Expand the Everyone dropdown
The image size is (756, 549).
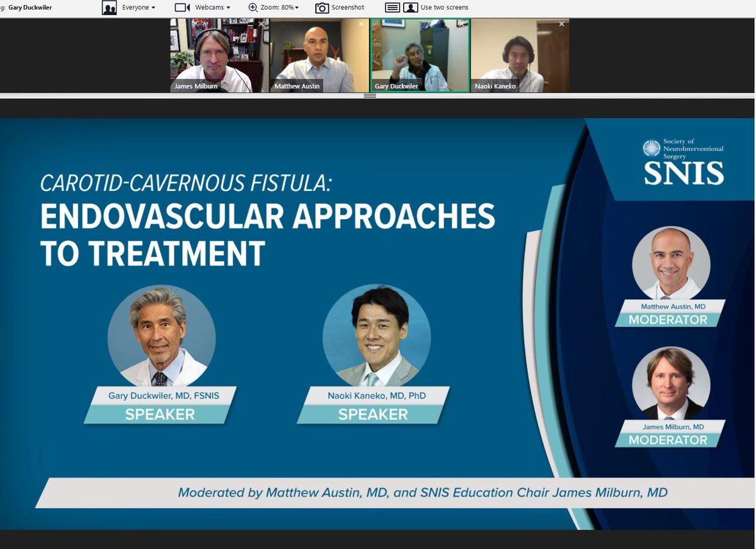(139, 8)
